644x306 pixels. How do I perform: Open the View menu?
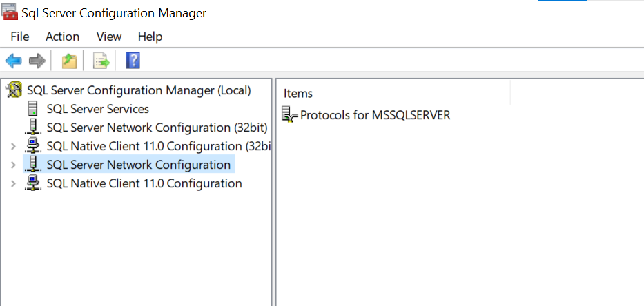coord(109,37)
